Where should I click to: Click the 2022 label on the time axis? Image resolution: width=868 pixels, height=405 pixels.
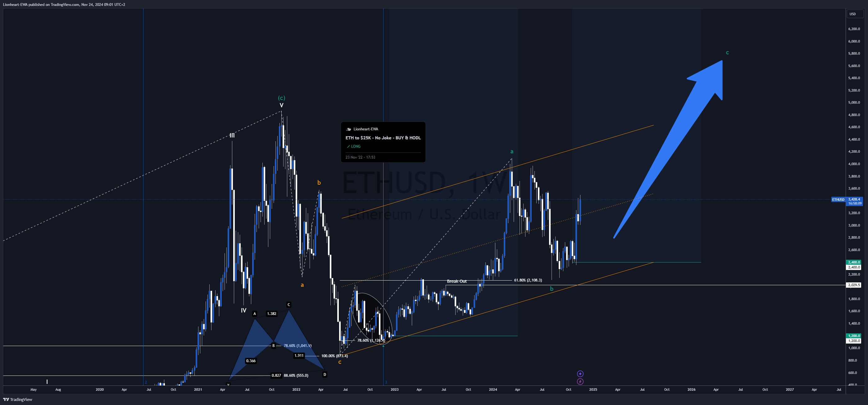point(296,389)
